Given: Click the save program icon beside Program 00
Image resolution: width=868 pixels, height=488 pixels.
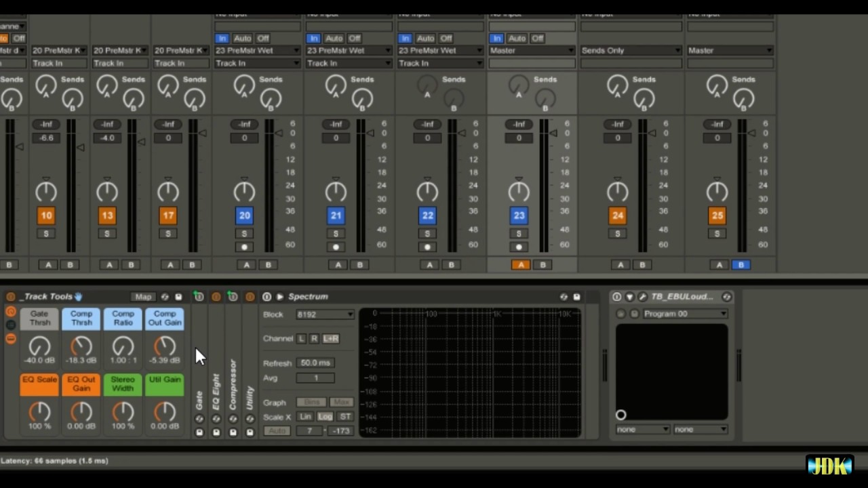Looking at the screenshot, I should [x=635, y=314].
